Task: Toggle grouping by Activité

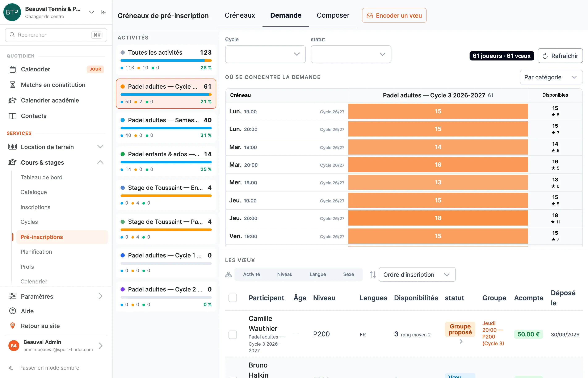Action: (252, 274)
